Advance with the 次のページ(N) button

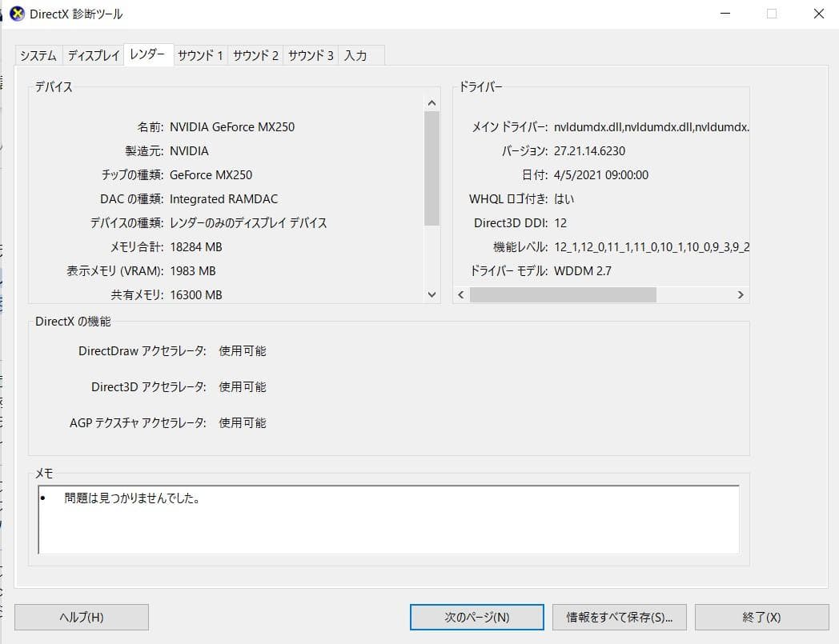tap(476, 617)
